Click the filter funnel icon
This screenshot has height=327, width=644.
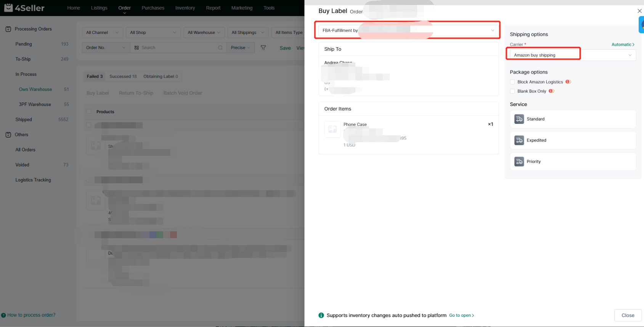(x=263, y=48)
